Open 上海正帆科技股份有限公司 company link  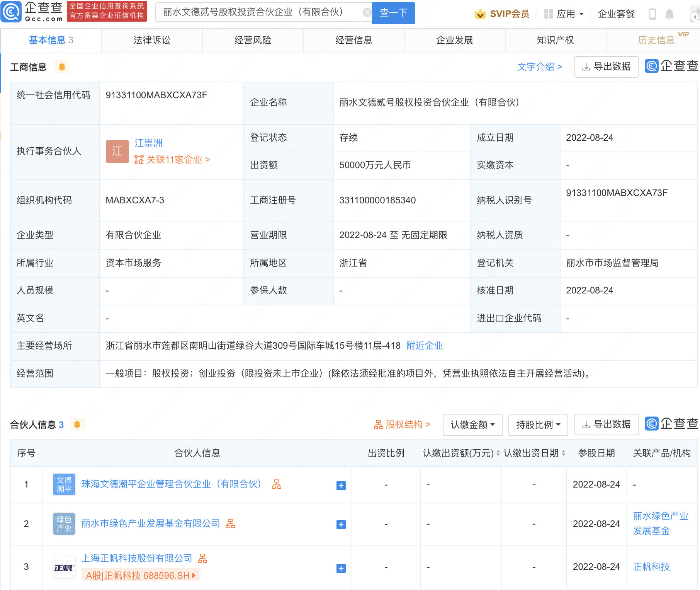(137, 558)
